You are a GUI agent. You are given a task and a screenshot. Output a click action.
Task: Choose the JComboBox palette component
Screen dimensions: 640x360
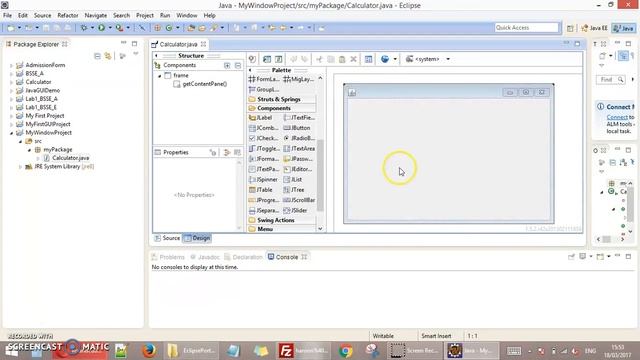coord(264,128)
